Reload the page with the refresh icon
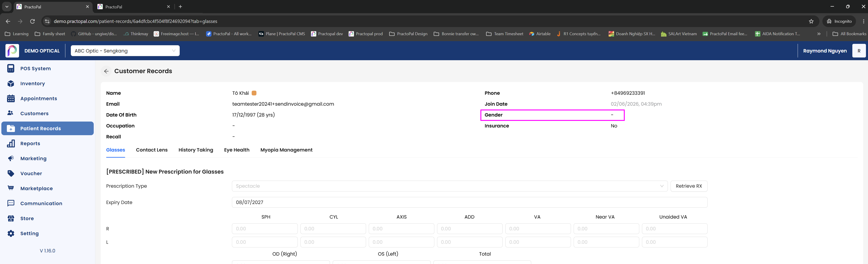 pyautogui.click(x=32, y=21)
